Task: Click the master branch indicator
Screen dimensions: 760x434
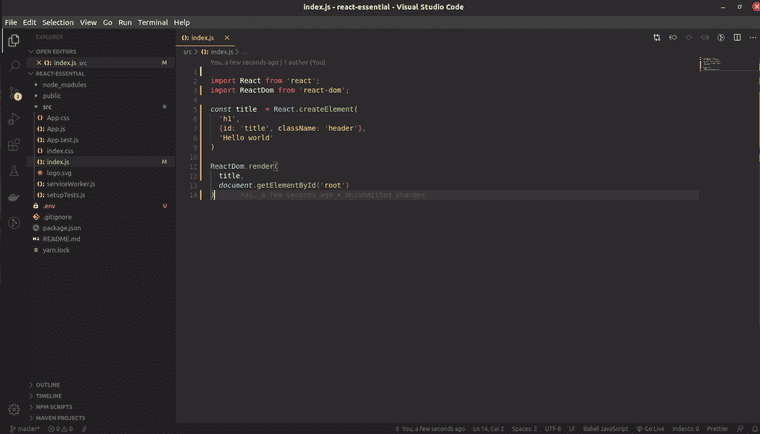Action: (24, 429)
